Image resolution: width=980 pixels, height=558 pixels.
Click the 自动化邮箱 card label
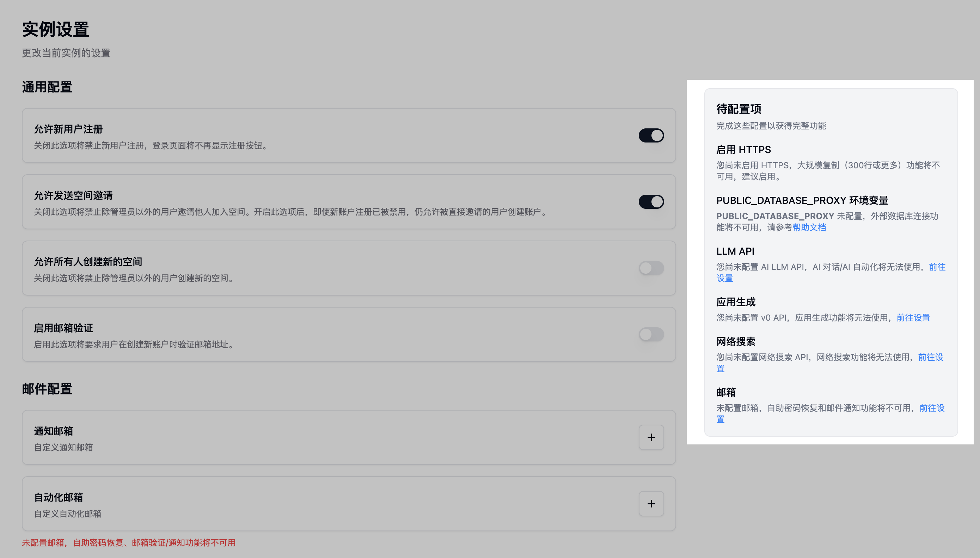pyautogui.click(x=59, y=497)
